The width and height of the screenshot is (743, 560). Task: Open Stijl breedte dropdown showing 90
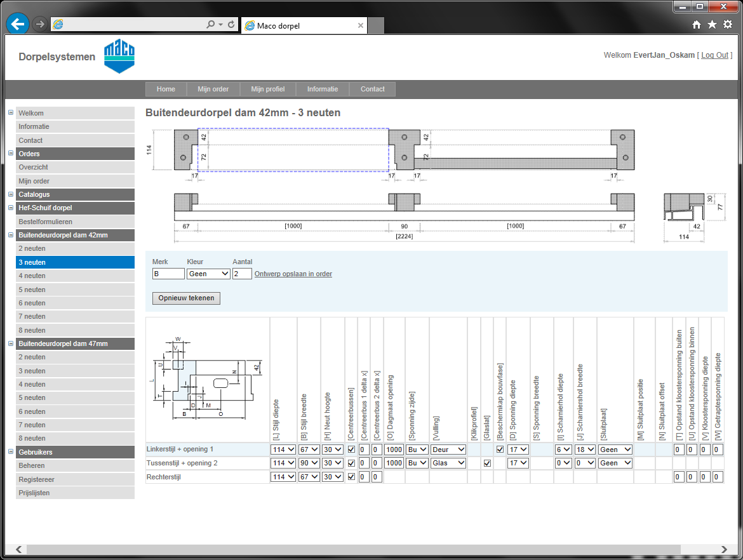pos(309,463)
